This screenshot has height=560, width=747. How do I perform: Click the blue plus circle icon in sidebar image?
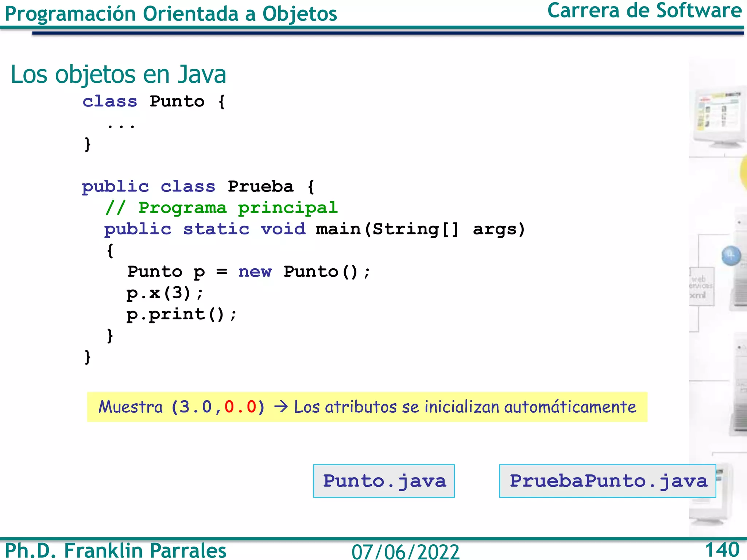coord(731,256)
